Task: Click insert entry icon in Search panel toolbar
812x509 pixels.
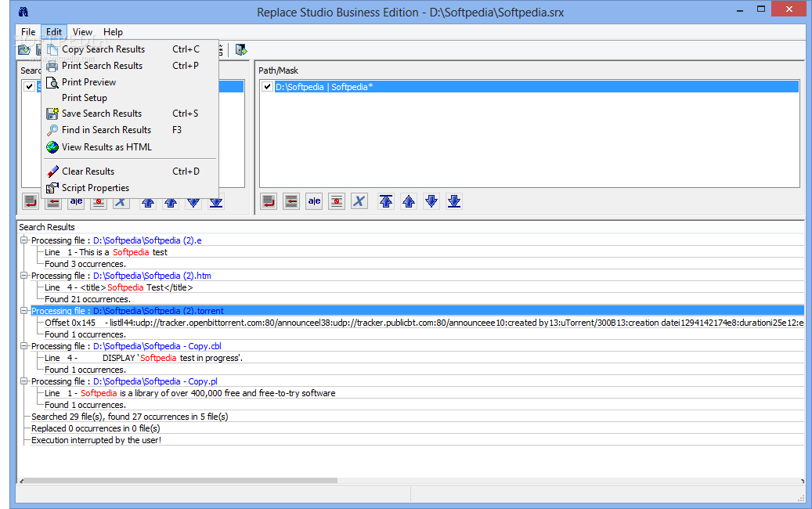Action: (53, 204)
